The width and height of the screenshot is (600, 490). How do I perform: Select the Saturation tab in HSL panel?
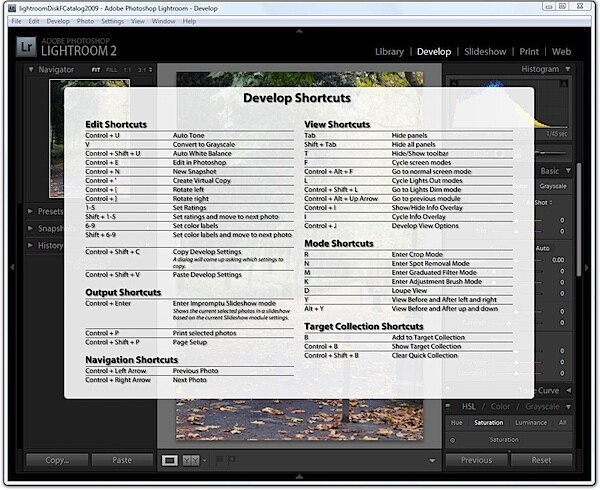[x=489, y=423]
